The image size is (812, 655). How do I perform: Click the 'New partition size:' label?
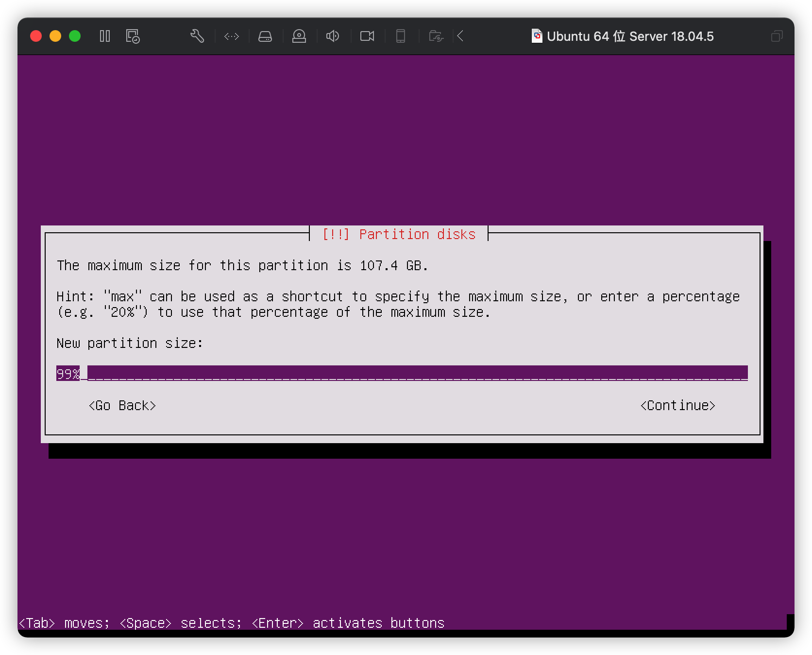pyautogui.click(x=130, y=343)
